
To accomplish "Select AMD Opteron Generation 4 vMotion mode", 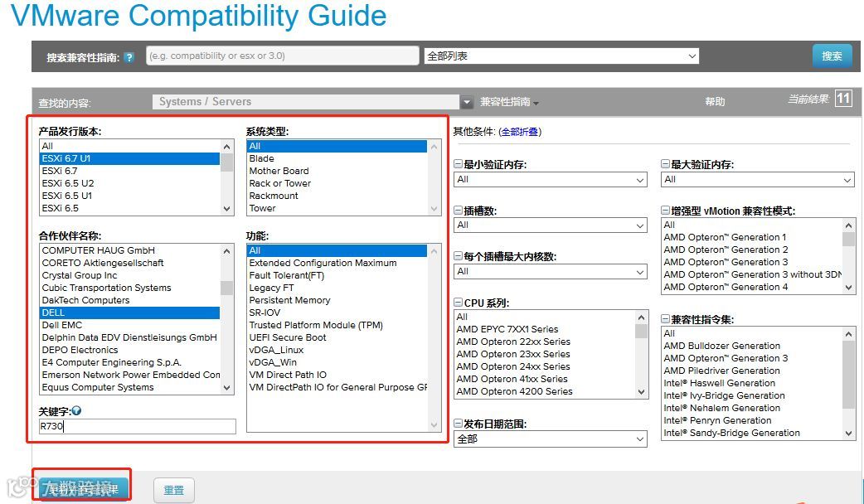I will point(751,287).
